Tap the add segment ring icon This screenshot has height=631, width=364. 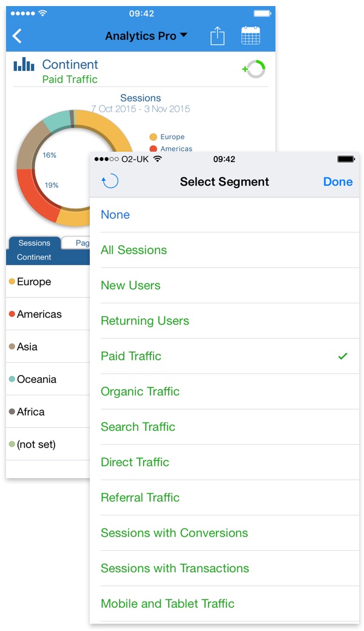254,69
